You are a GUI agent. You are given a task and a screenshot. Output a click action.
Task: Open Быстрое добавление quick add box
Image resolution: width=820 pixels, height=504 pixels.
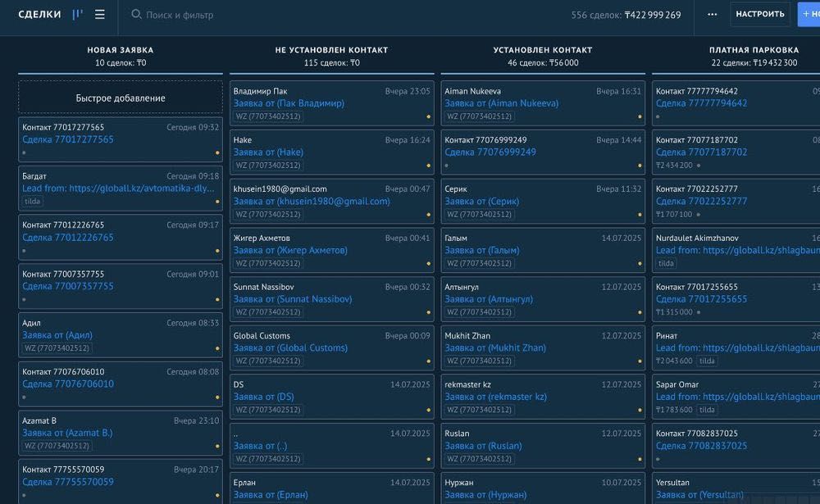click(121, 98)
